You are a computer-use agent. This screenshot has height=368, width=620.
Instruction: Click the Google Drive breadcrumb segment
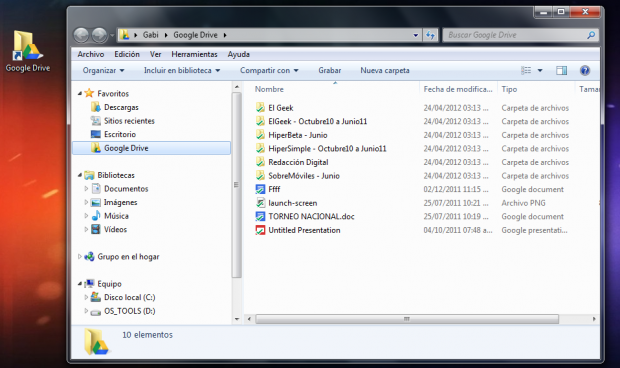195,35
